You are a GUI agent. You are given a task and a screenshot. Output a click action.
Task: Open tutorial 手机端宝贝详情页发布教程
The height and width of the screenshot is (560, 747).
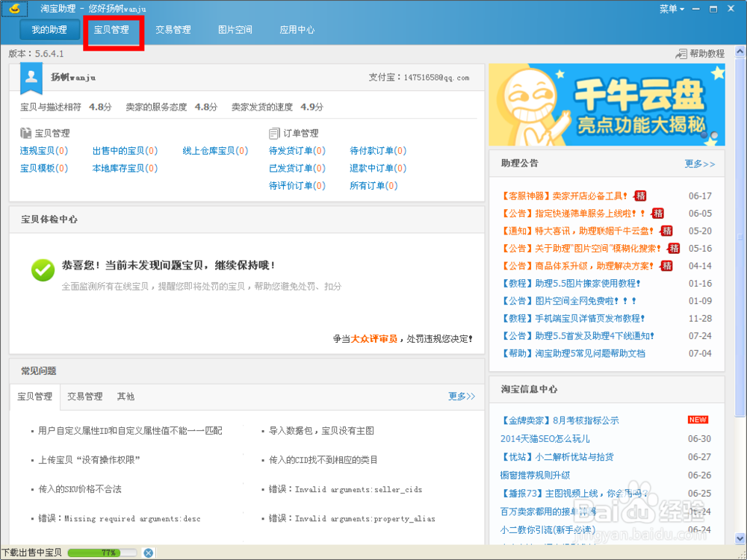[573, 318]
